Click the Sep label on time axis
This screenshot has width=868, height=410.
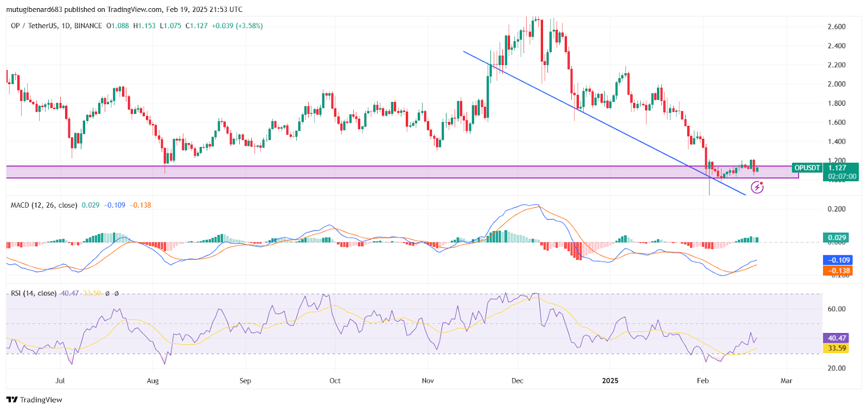(245, 381)
